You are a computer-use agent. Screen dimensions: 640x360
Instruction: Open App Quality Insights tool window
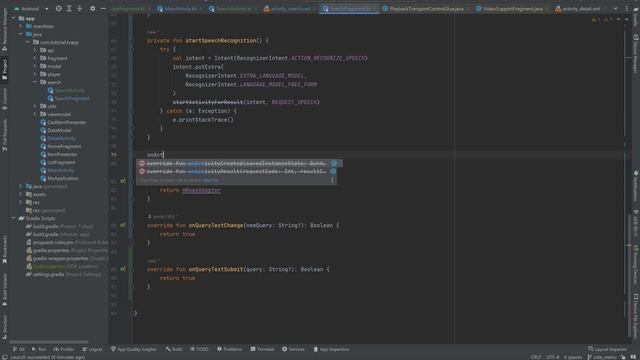133,349
